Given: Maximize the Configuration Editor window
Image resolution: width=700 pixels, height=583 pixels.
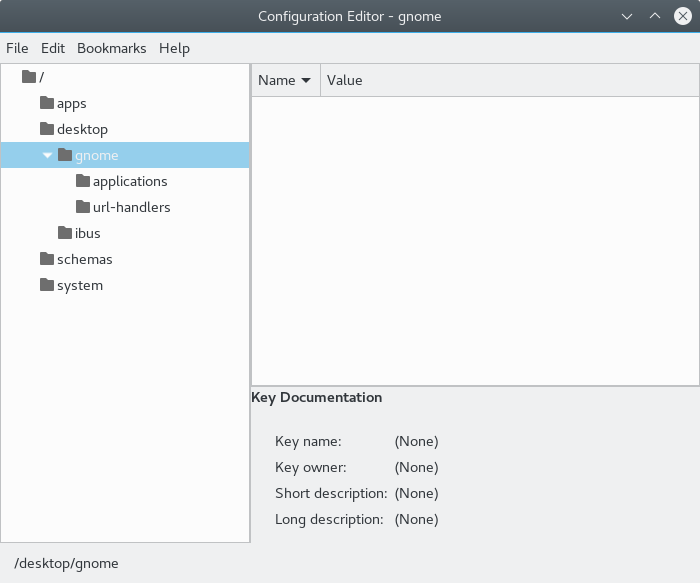Looking at the screenshot, I should (655, 16).
